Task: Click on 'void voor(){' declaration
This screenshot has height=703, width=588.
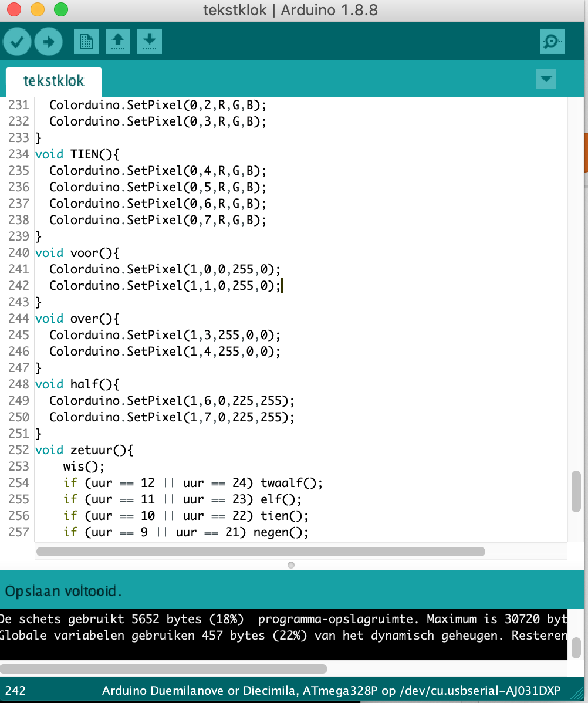Action: coord(77,253)
